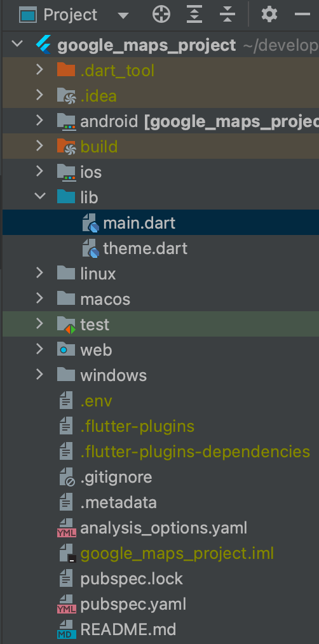The width and height of the screenshot is (319, 644).
Task: Select the test folder name
Action: pos(95,325)
